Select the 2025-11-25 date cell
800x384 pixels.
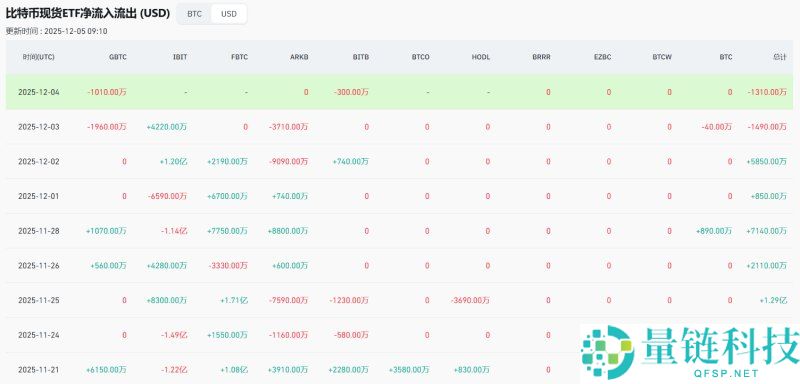click(x=39, y=300)
